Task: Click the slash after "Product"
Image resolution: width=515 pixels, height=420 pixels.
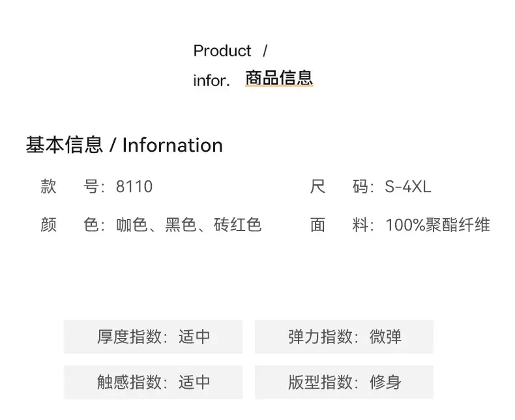Action: tap(265, 51)
